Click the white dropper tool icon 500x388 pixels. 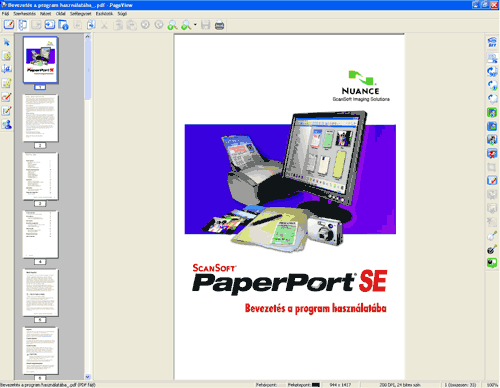tap(492, 236)
